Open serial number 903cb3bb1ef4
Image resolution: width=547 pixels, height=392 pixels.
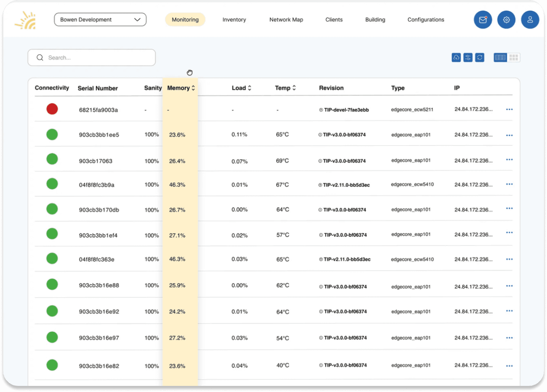point(98,236)
